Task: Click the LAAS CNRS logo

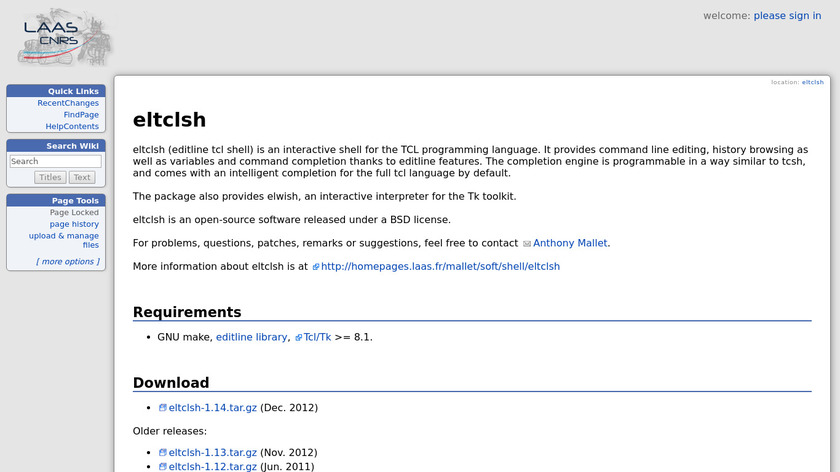Action: 65,37
